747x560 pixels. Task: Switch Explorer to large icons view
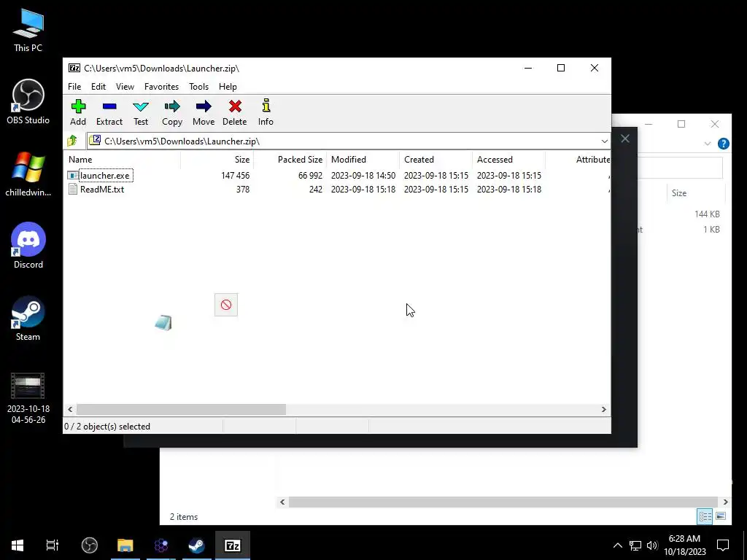tap(721, 516)
